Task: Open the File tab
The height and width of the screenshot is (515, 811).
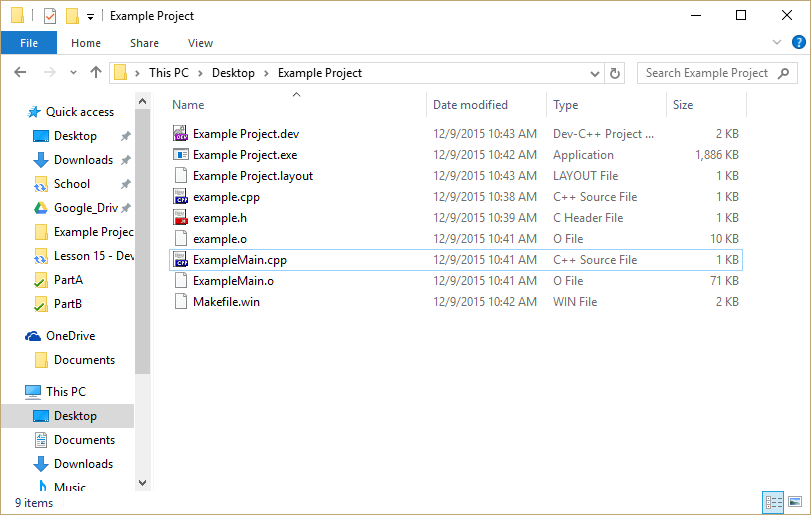Action: pyautogui.click(x=29, y=43)
